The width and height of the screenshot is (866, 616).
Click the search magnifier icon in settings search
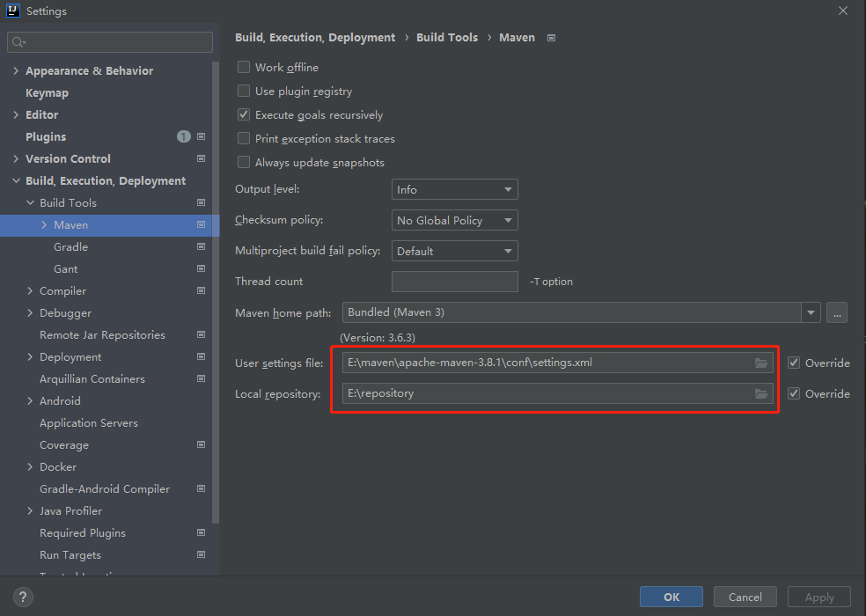coord(18,42)
